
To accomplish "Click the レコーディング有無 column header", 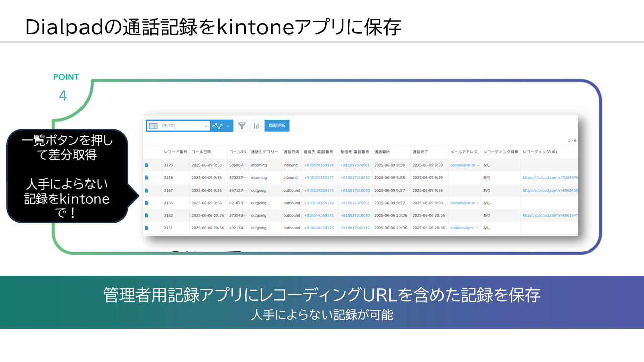I will point(500,152).
